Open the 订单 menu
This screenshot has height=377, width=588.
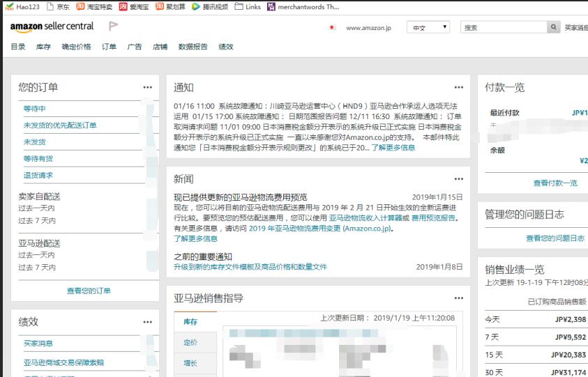pyautogui.click(x=109, y=47)
